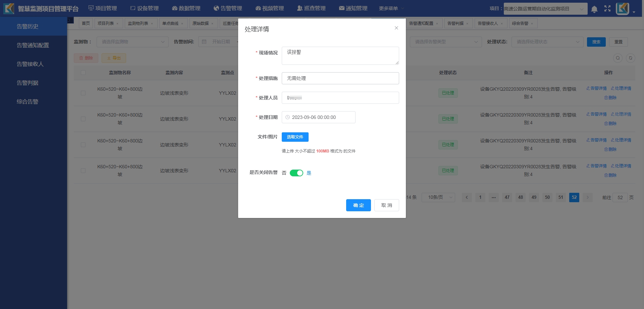Screen dimensions: 644x309
Task: Check the select-all checkbox in table header
Action: coord(83,73)
